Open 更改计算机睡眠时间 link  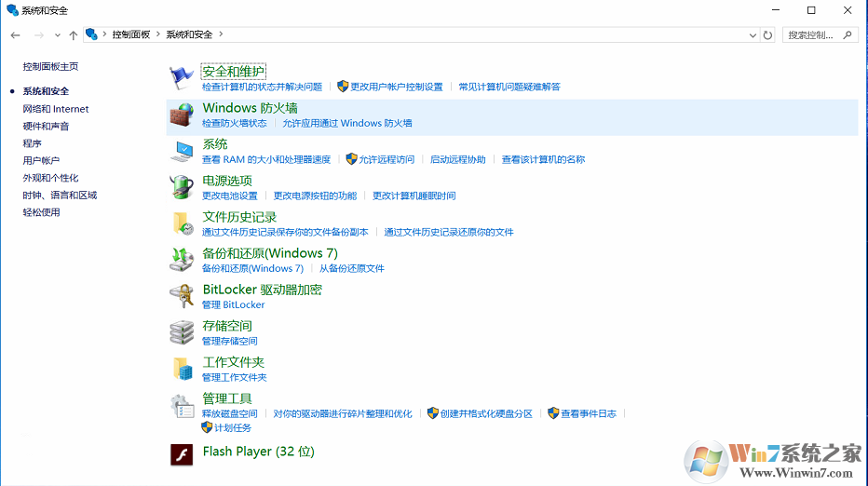pos(414,196)
